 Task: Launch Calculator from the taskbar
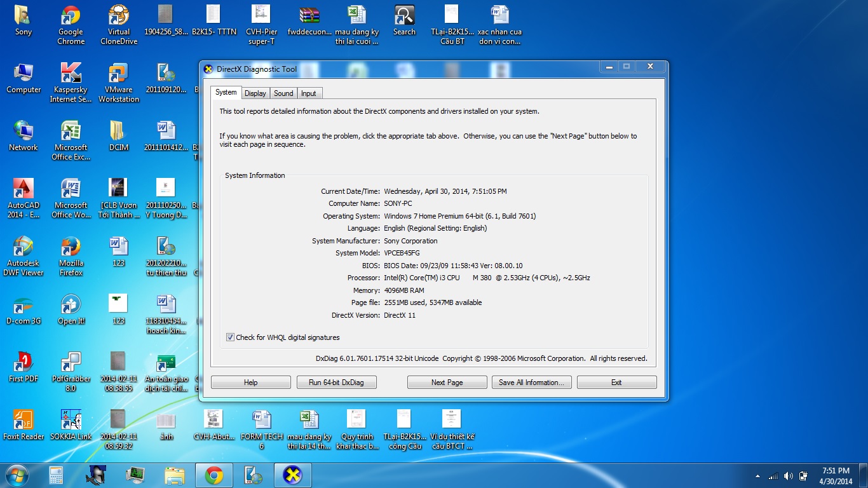click(x=57, y=475)
